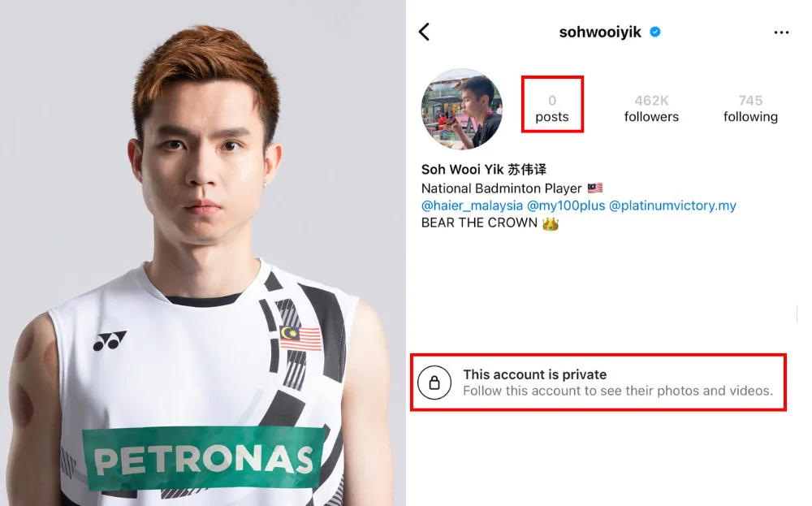Click the Malaysia flag patch on jersey
812x506 pixels.
(x=300, y=338)
